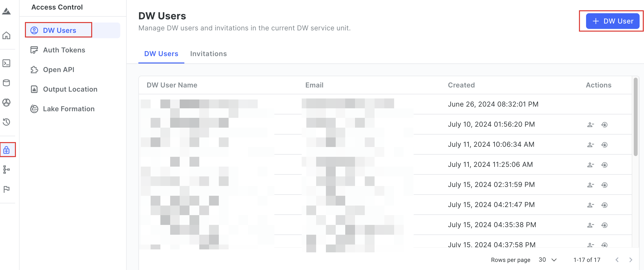Open Auth Tokens in Access Control menu
This screenshot has width=644, height=270.
click(64, 50)
